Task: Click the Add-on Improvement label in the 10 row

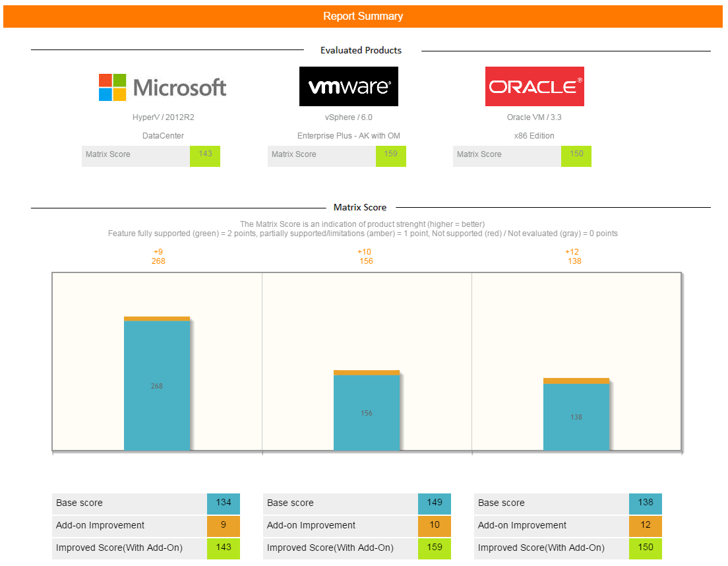Action: [311, 525]
